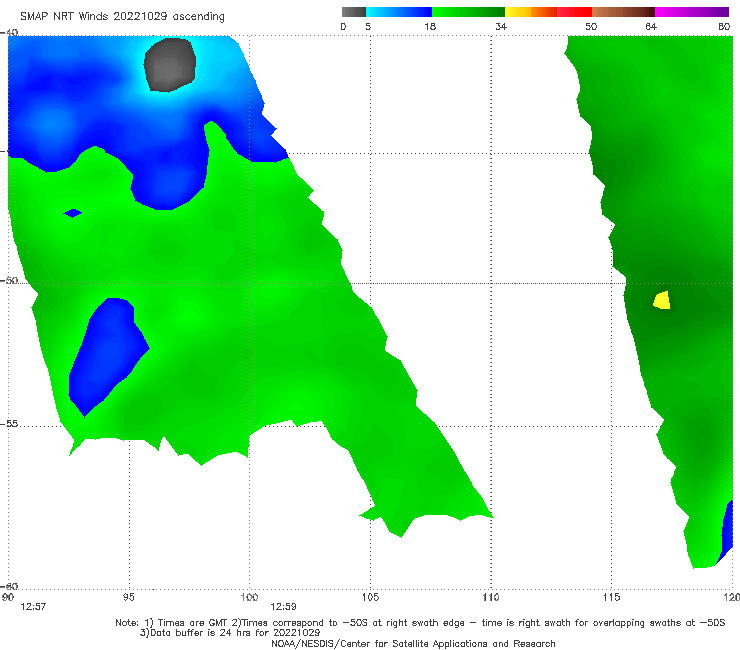Click the red segment of the color bar
This screenshot has height=650, width=740.
pos(574,12)
